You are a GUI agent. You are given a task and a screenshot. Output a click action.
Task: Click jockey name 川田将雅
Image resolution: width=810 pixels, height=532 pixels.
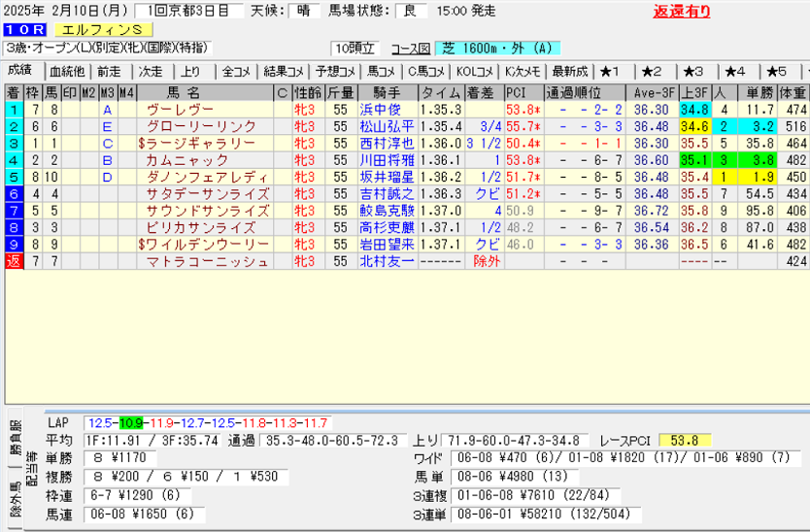(x=387, y=159)
